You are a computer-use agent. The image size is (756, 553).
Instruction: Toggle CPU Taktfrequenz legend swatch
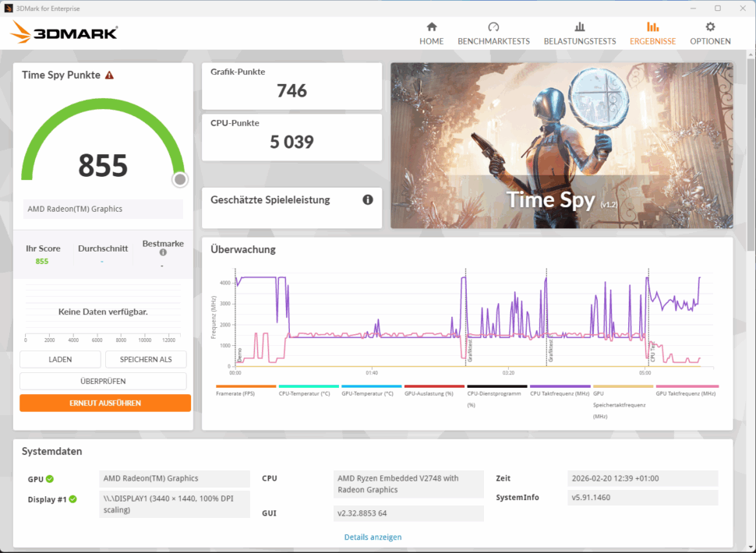560,386
